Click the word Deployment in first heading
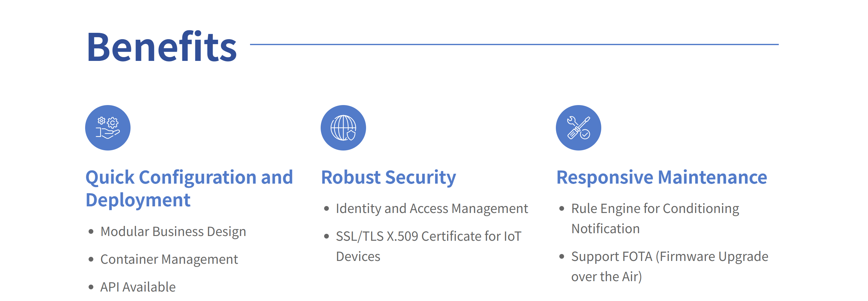The width and height of the screenshot is (868, 301). (x=138, y=200)
